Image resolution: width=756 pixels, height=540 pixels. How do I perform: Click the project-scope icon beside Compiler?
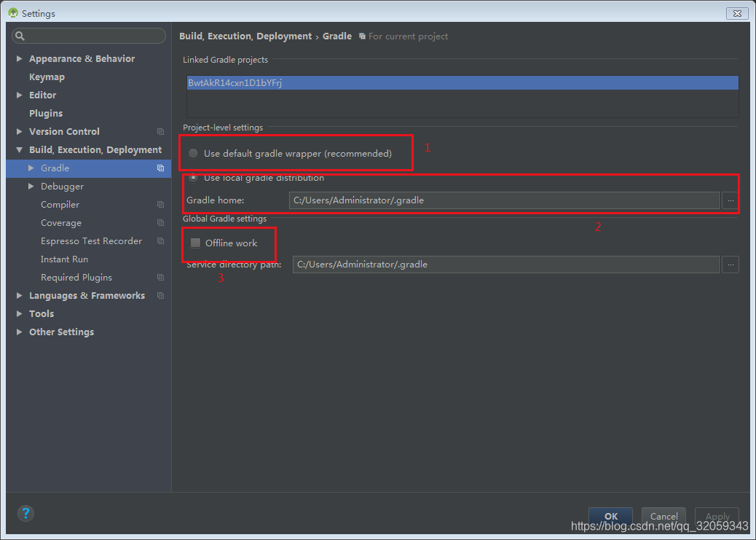160,205
